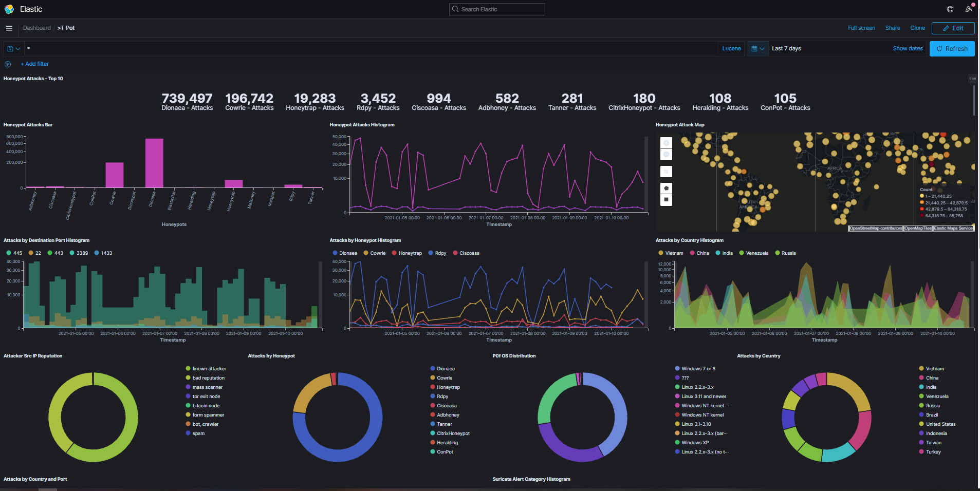The width and height of the screenshot is (980, 491).
Task: Zoom out on the Honeypot Attack Map
Action: point(666,155)
